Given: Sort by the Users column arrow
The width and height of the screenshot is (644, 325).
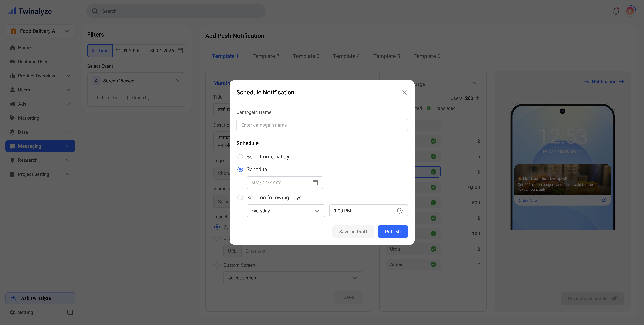Looking at the screenshot, I should [x=477, y=98].
